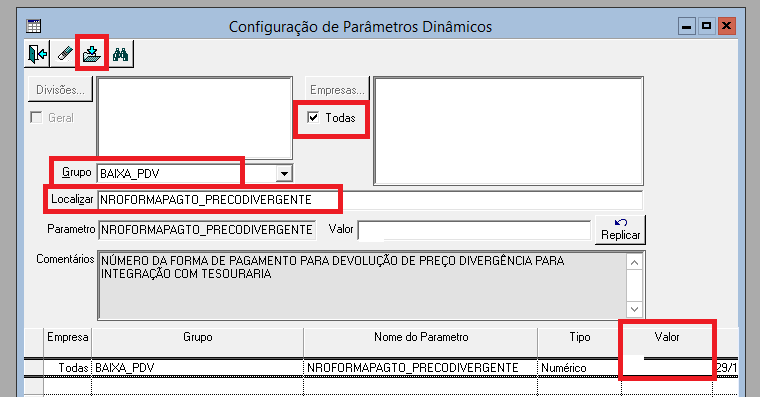This screenshot has width=760, height=397.
Task: Click the Parametro field NROFORMAPAGTO_PRECODIVERGENTE
Action: (x=207, y=230)
